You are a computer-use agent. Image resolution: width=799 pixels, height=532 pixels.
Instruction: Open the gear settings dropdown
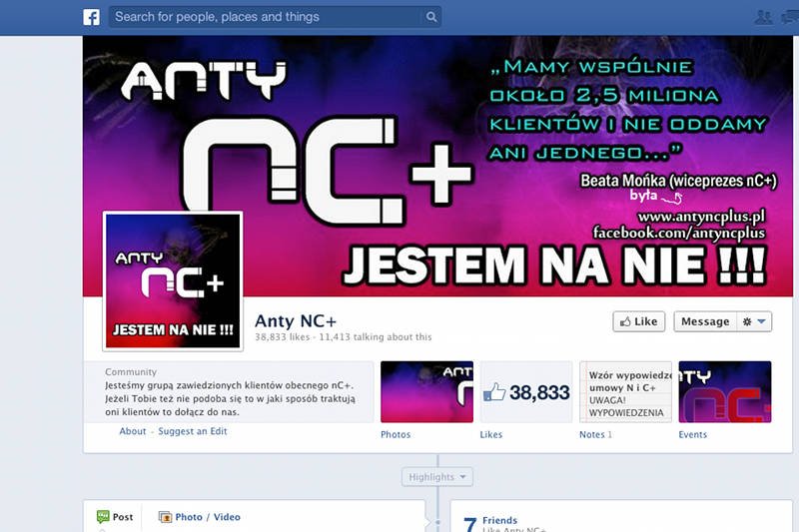(x=755, y=321)
